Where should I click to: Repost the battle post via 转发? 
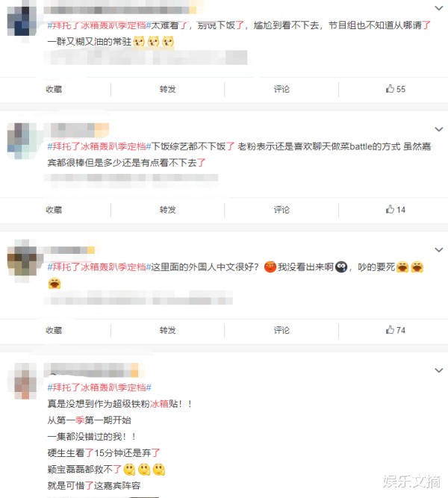168,210
